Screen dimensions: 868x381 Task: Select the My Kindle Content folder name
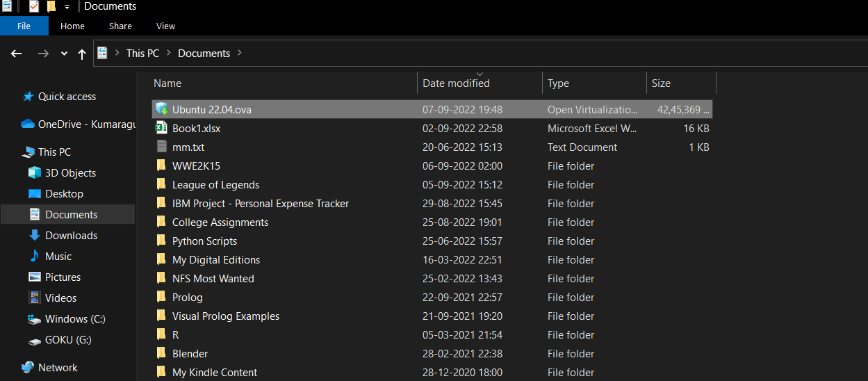tap(215, 372)
